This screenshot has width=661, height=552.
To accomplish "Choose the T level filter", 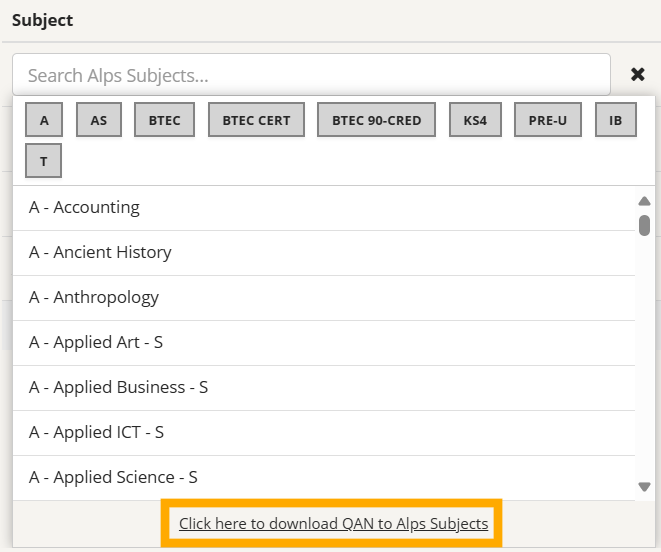I will pyautogui.click(x=43, y=161).
